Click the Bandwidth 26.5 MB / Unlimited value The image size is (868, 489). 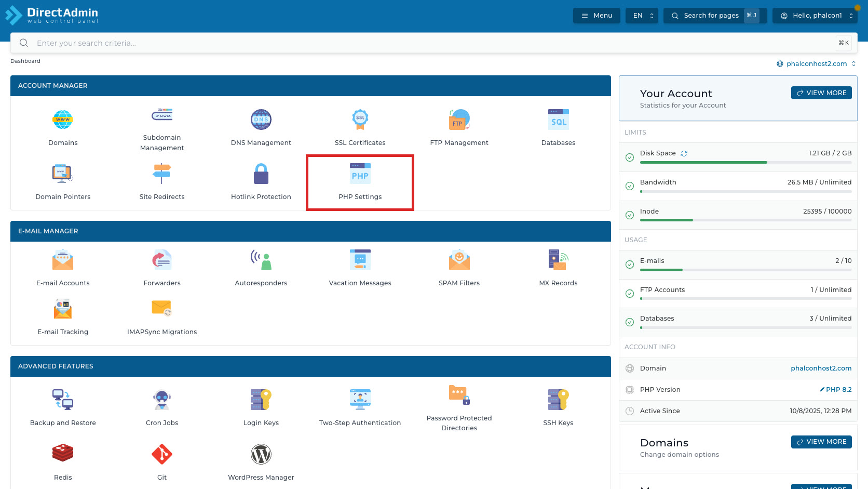(819, 182)
